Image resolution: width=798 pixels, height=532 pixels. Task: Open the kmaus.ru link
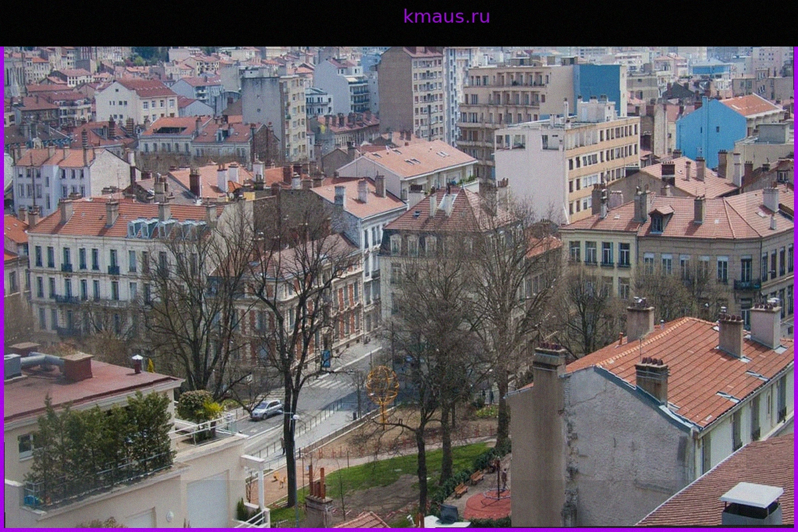pos(446,17)
